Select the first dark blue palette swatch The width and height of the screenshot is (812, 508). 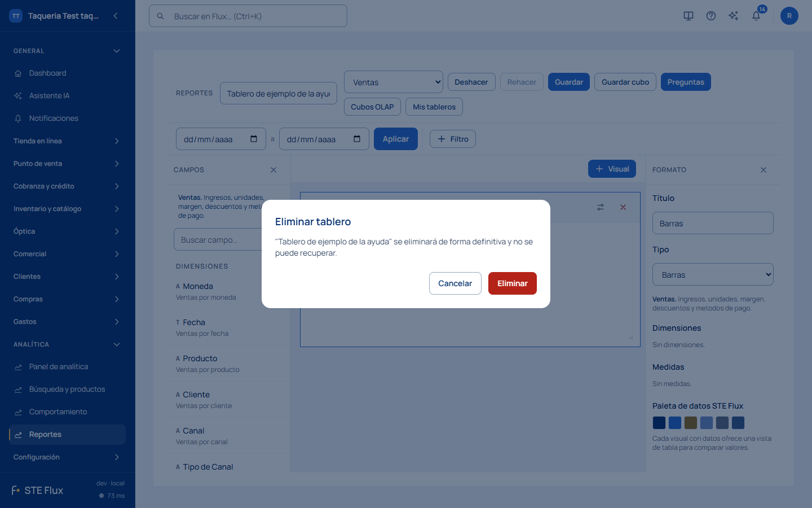coord(659,423)
